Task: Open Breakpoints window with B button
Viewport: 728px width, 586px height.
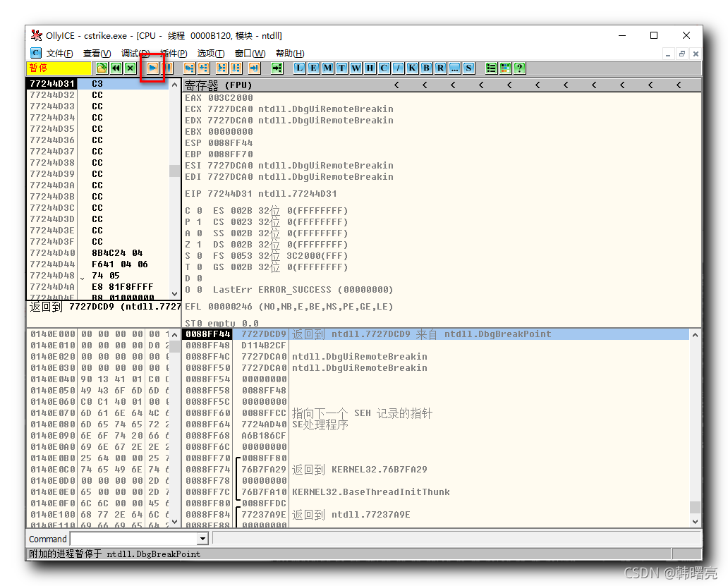Action: (426, 68)
